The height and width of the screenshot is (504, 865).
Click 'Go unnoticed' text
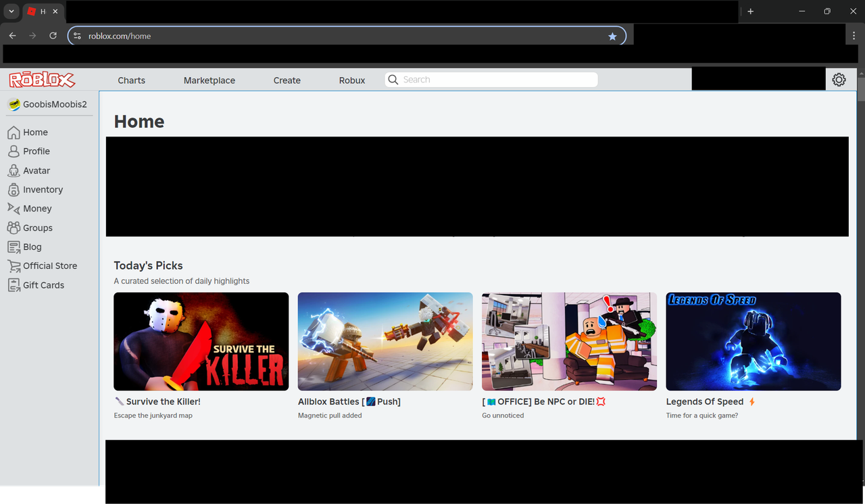pos(503,415)
